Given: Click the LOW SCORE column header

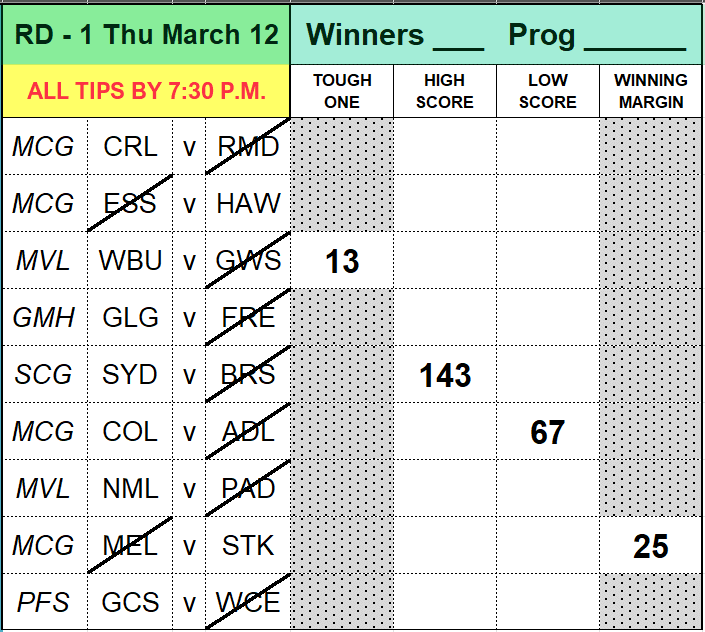Looking at the screenshot, I should (x=548, y=91).
